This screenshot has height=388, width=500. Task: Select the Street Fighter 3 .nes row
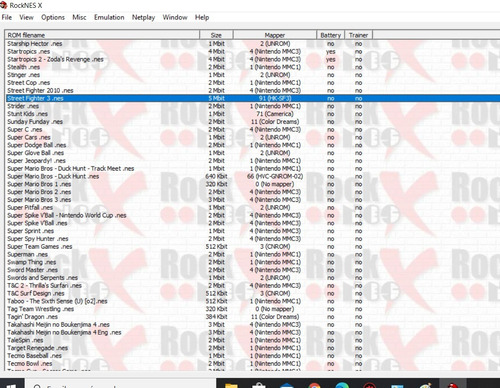pyautogui.click(x=253, y=98)
